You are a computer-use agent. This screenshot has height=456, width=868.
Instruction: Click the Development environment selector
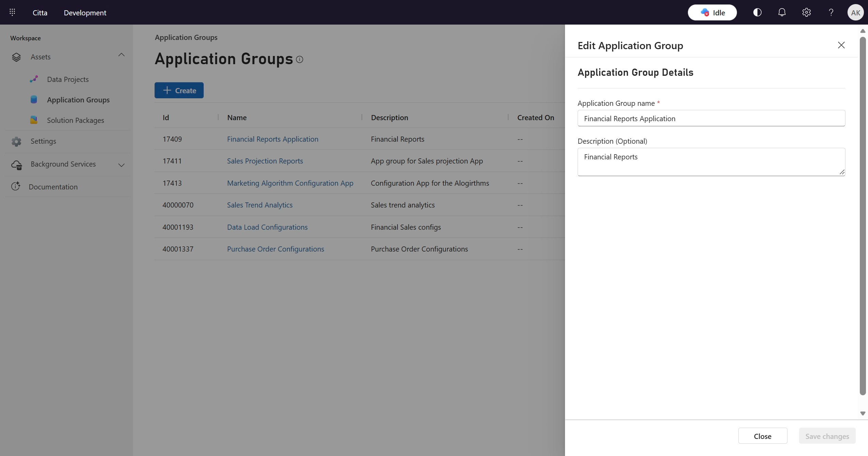(x=85, y=13)
